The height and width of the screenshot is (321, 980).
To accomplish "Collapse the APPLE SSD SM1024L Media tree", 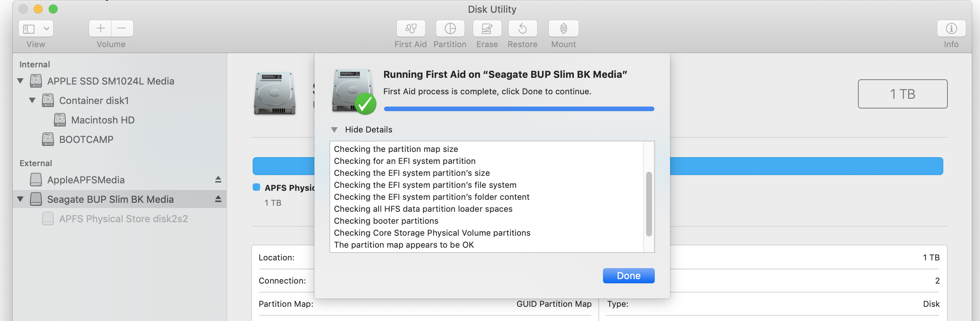I will coord(21,81).
